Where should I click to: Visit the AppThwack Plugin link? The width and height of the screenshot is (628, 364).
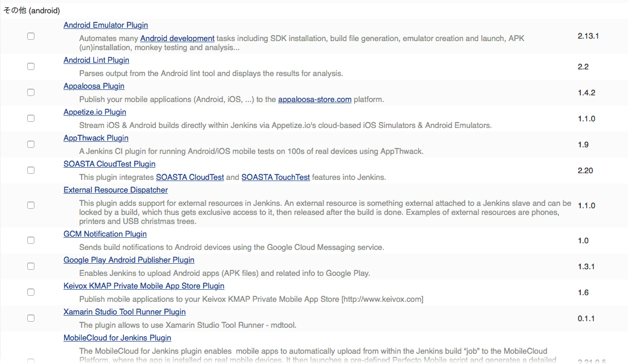[96, 138]
